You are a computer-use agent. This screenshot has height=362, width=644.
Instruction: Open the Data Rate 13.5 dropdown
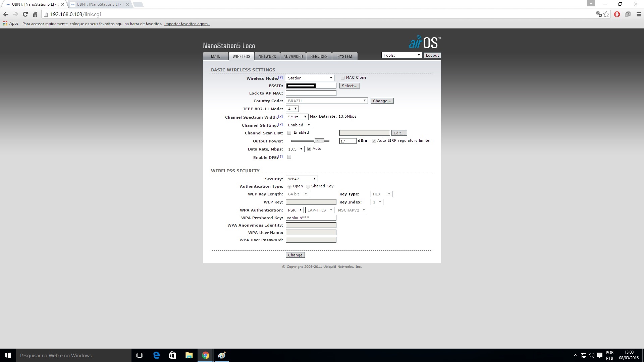[x=295, y=149]
